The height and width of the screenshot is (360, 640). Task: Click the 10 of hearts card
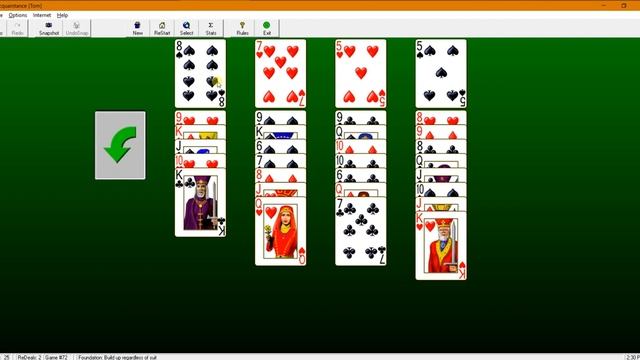(x=200, y=161)
